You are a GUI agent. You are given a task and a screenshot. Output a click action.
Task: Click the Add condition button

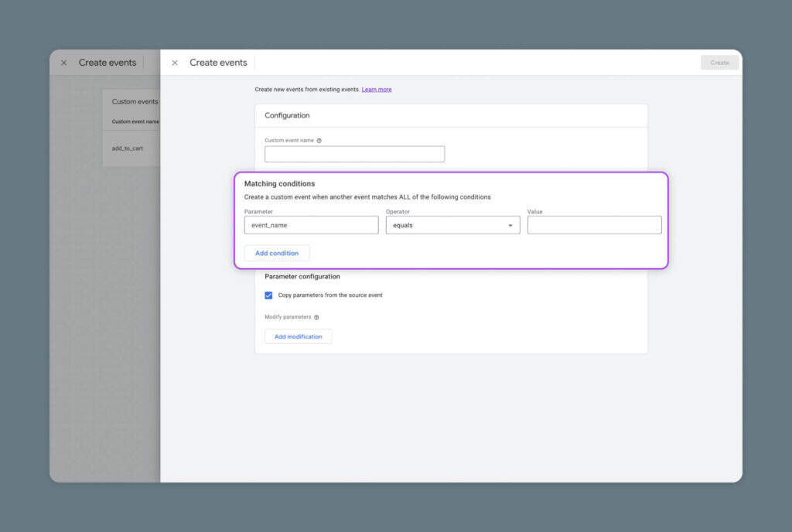(277, 253)
